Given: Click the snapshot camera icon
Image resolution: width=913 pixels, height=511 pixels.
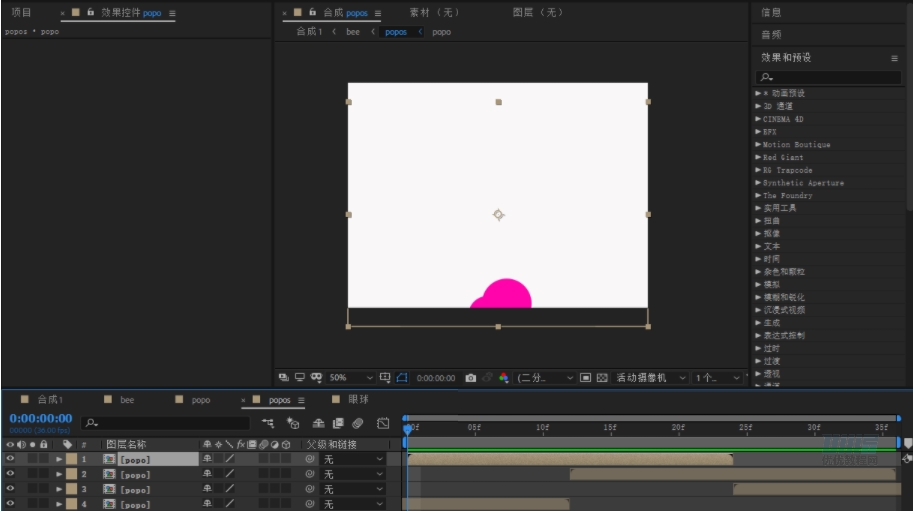Looking at the screenshot, I should tap(470, 378).
